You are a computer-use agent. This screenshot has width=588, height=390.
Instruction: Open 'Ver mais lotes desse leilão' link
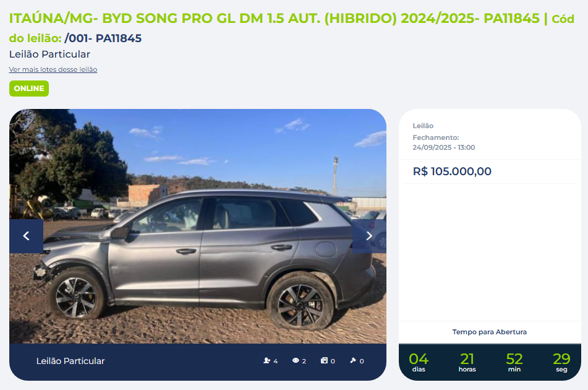[53, 69]
